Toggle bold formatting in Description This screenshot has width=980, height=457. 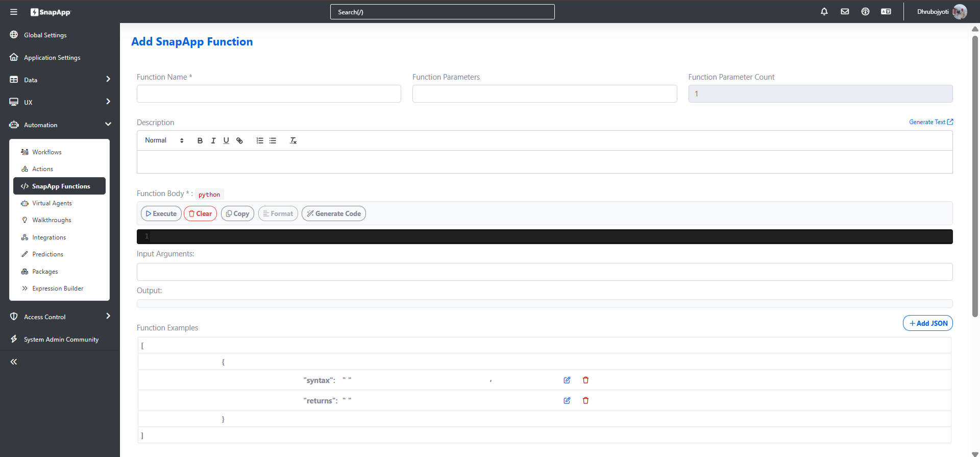(x=200, y=140)
